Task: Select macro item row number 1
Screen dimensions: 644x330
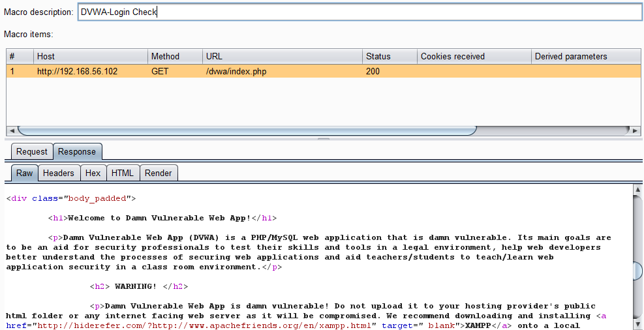Action: point(323,72)
